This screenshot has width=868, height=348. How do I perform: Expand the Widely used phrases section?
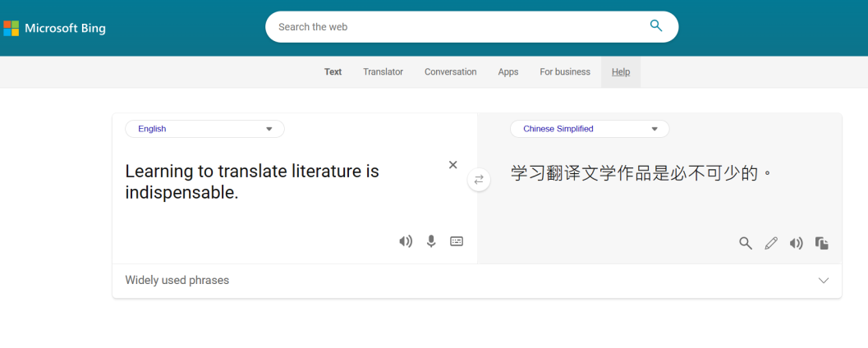pyautogui.click(x=824, y=281)
